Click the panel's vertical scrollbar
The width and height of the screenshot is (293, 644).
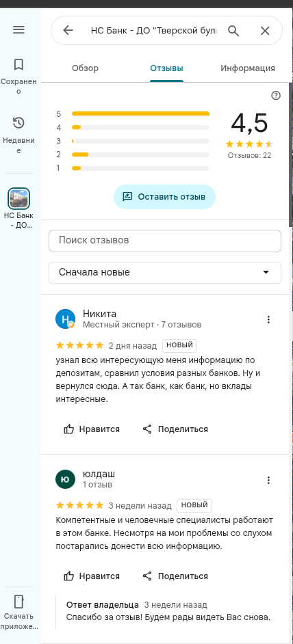(290, 154)
